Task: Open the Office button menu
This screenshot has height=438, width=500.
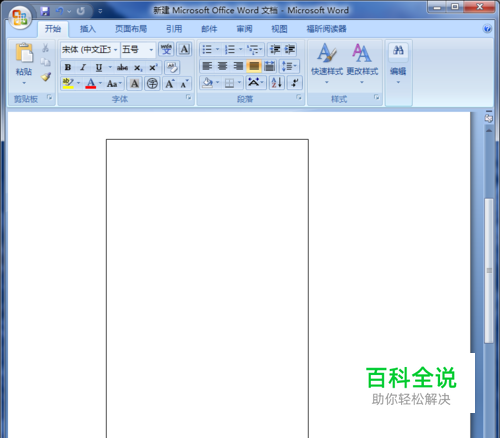Action: tap(19, 17)
